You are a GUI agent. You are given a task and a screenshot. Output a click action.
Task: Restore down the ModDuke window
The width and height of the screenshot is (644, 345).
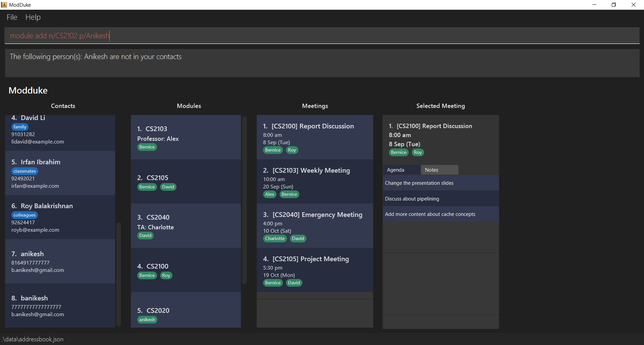(614, 5)
